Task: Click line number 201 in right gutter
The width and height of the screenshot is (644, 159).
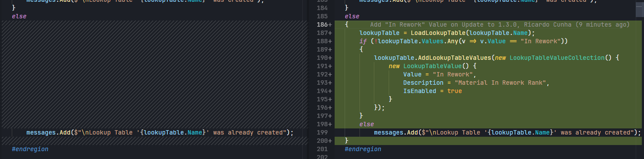Action: tap(322, 149)
